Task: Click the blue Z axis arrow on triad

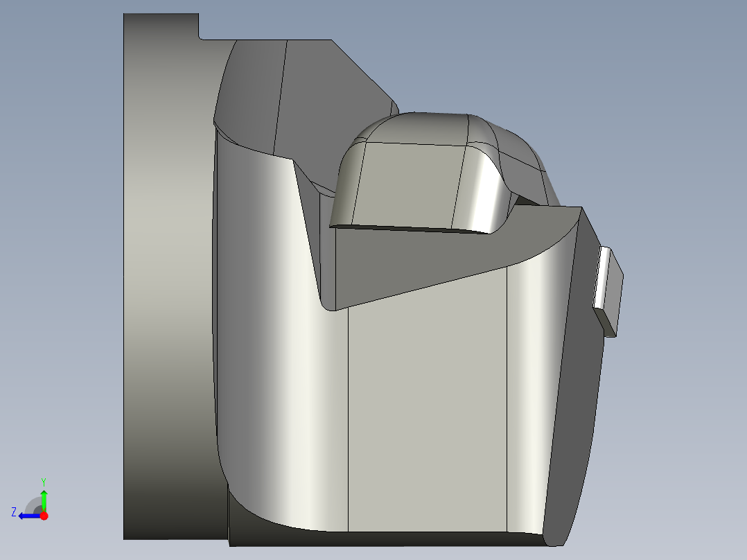Action: [x=30, y=516]
